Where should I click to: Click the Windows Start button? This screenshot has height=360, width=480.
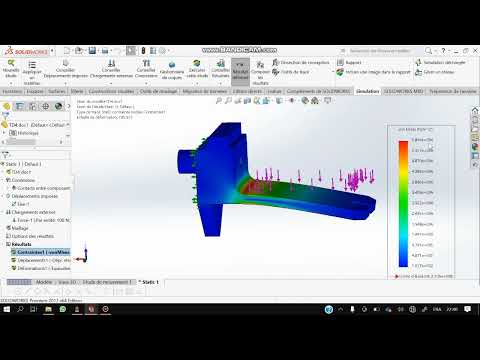[x=6, y=309]
